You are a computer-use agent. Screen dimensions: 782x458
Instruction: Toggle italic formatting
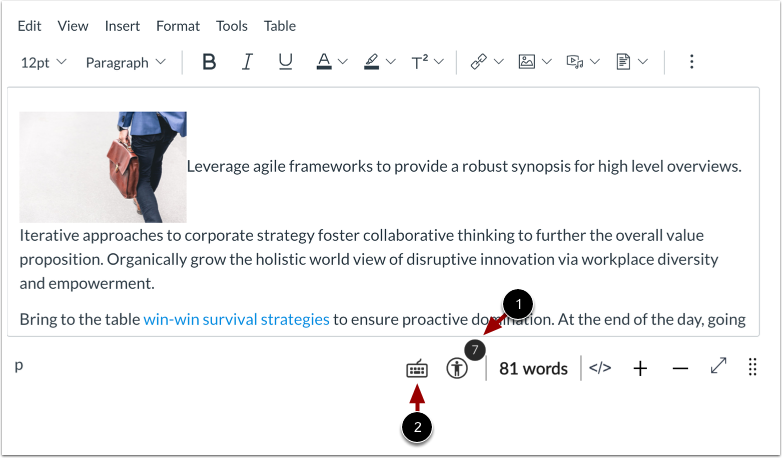(x=247, y=62)
